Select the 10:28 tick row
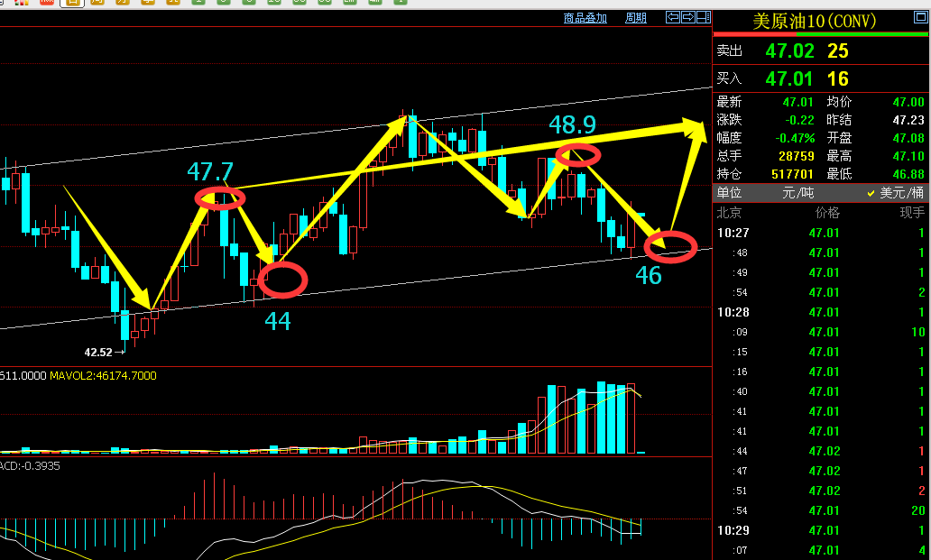931x560 pixels. [x=821, y=312]
